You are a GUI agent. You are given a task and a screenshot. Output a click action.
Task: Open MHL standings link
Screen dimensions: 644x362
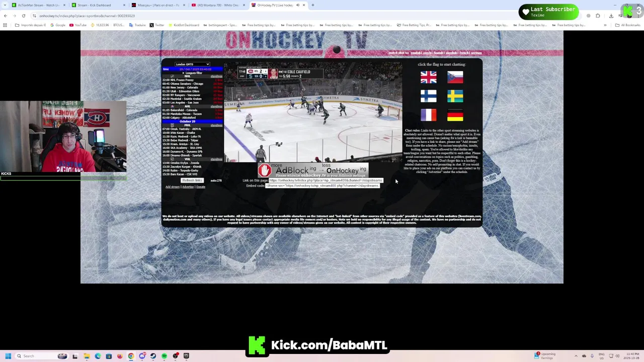(216, 125)
